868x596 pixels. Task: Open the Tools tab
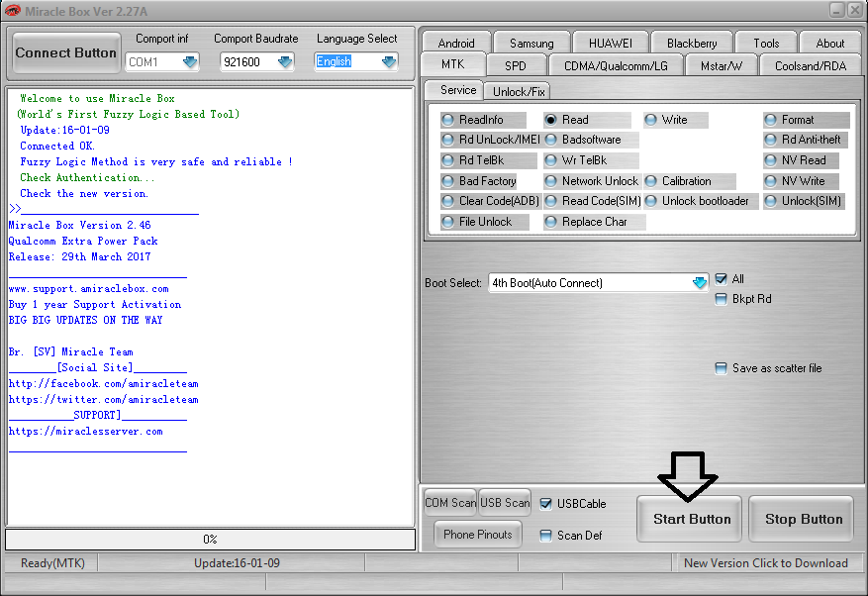(x=766, y=43)
